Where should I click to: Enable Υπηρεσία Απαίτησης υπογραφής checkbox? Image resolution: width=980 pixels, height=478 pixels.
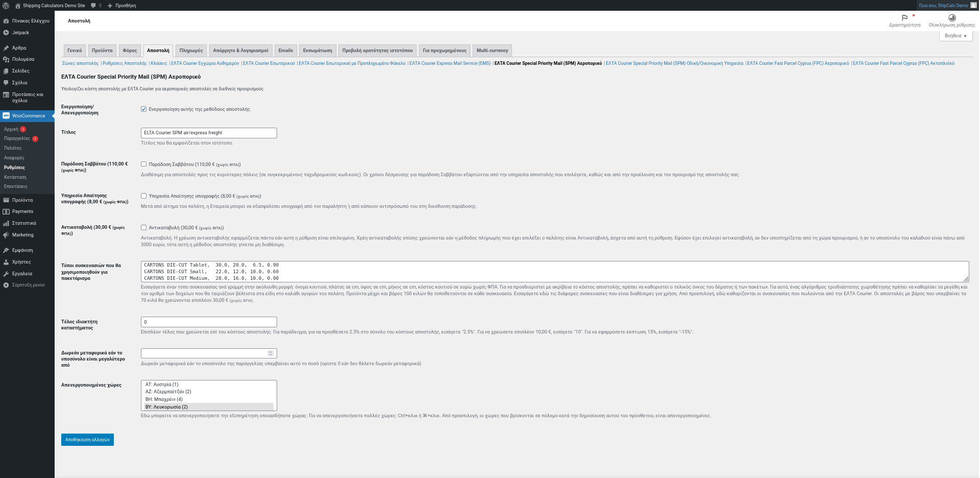pyautogui.click(x=144, y=196)
